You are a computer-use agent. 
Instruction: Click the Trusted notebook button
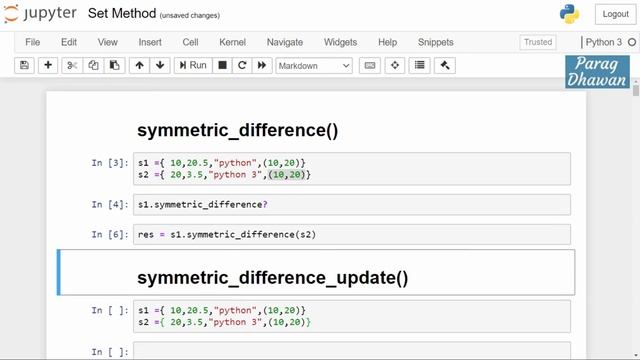tap(538, 42)
